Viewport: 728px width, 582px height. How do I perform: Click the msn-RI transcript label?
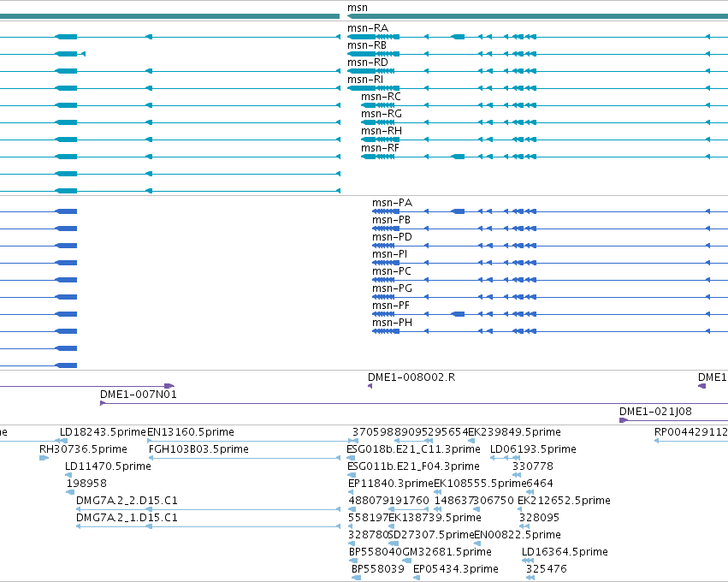(365, 80)
